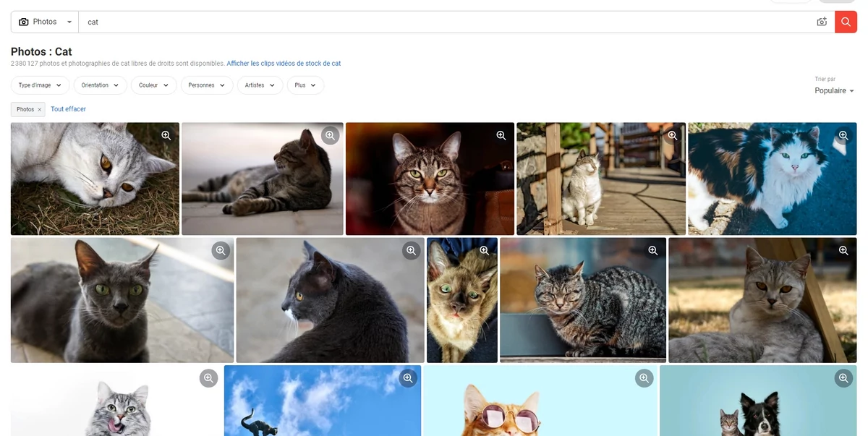
Task: Click the Photos : Cat heading
Action: click(x=41, y=52)
